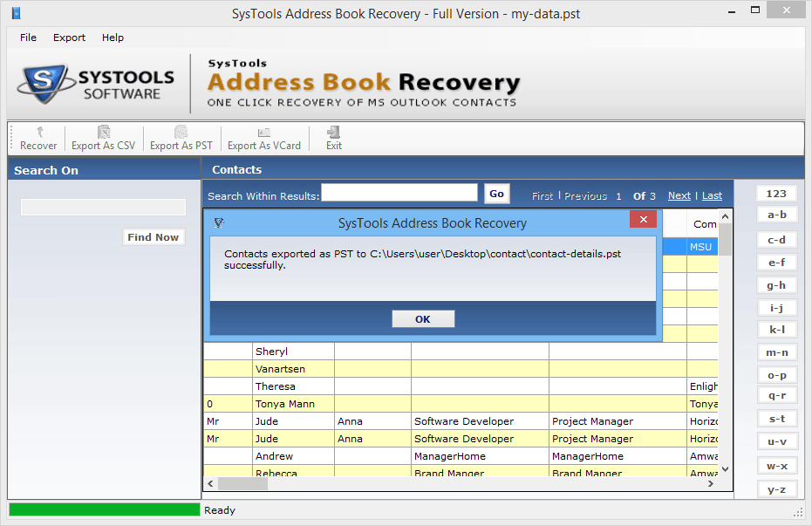Filter contacts by y-z
The width and height of the screenshot is (812, 526).
pos(776,489)
